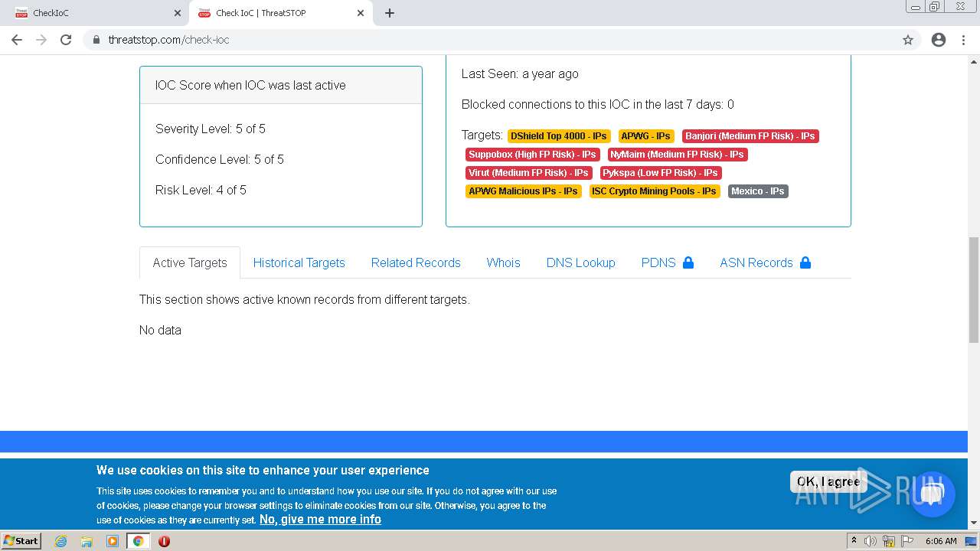980x551 pixels.
Task: Click the page vertical scrollbar thumb
Action: tap(974, 289)
